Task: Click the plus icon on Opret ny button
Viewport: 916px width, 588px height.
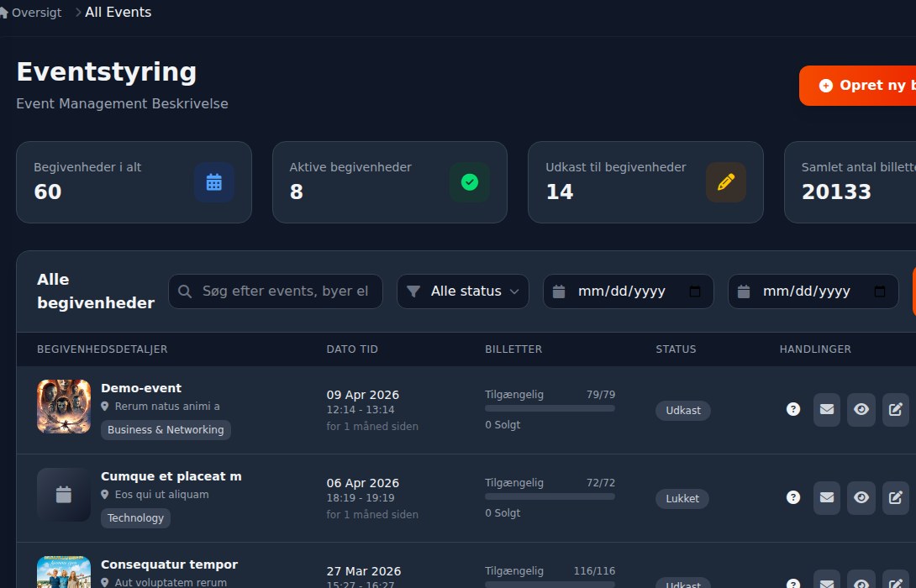Action: [x=825, y=86]
